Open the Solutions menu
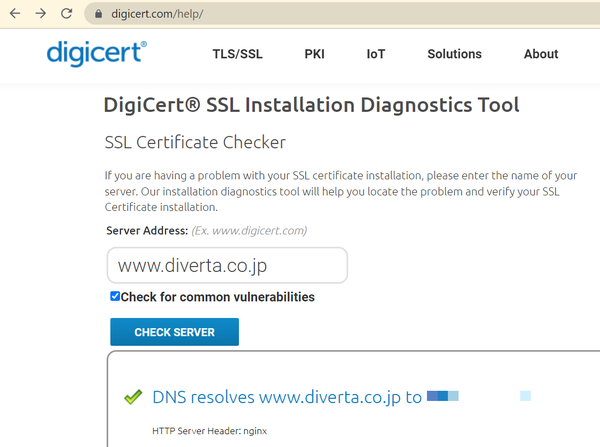Viewport: 600px width, 447px height. [455, 54]
